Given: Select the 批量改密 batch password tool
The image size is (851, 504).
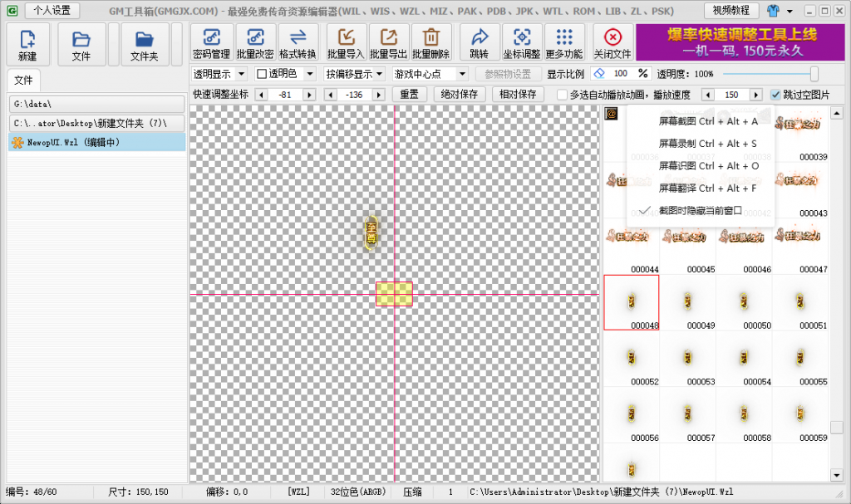Looking at the screenshot, I should click(x=254, y=42).
